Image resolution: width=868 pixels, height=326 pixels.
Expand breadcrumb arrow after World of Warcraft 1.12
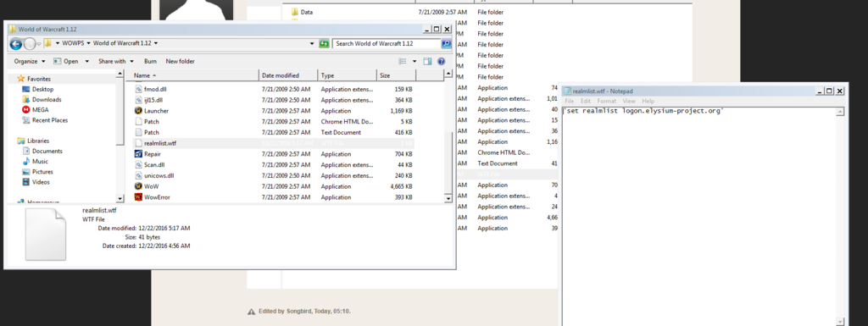(x=156, y=43)
